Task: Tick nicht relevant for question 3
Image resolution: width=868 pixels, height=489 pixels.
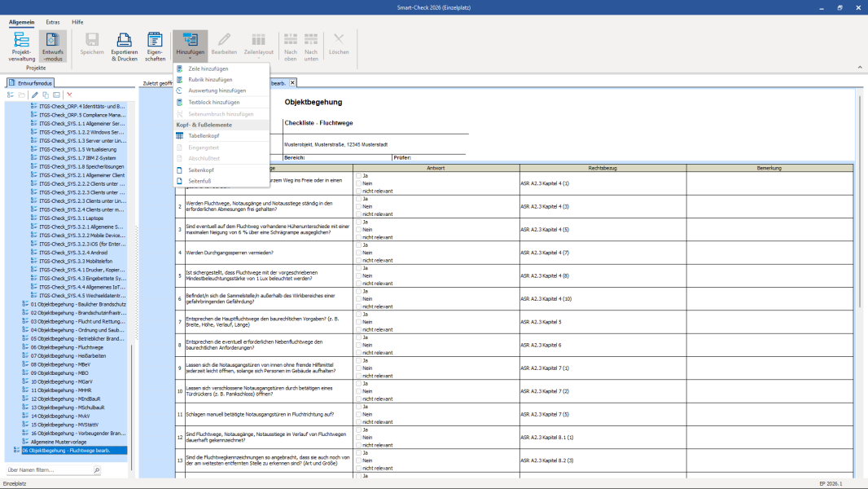Action: tap(358, 237)
